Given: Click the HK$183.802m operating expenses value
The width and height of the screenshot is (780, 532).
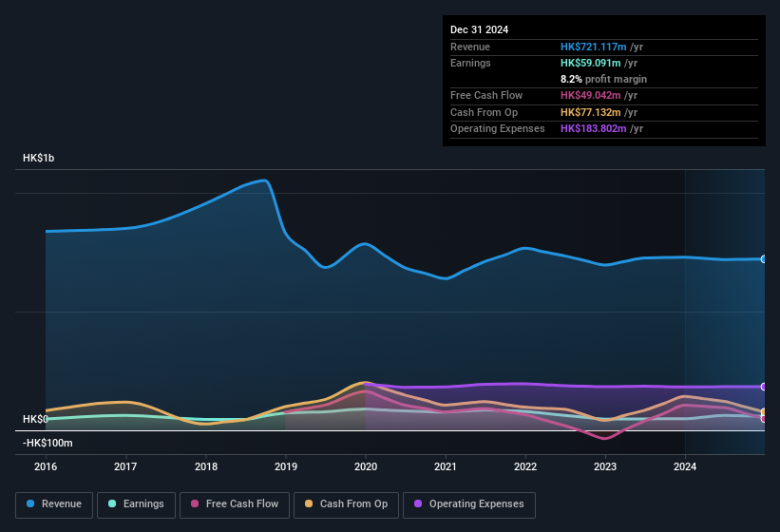Looking at the screenshot, I should click(593, 128).
